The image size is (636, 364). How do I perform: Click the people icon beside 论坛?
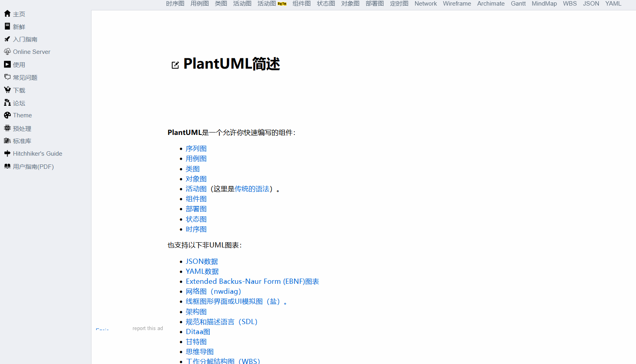(7, 103)
